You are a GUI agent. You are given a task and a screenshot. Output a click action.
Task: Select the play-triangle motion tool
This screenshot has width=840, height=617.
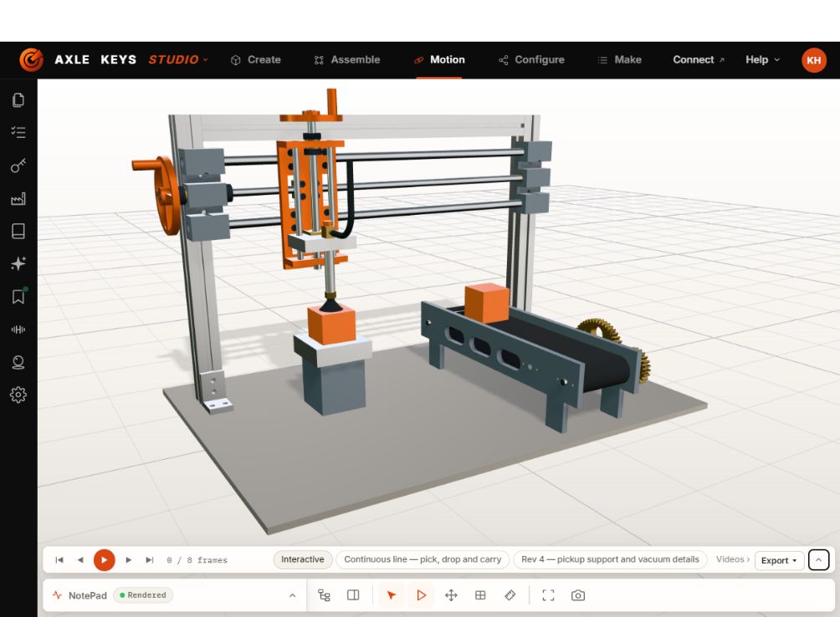tap(421, 595)
